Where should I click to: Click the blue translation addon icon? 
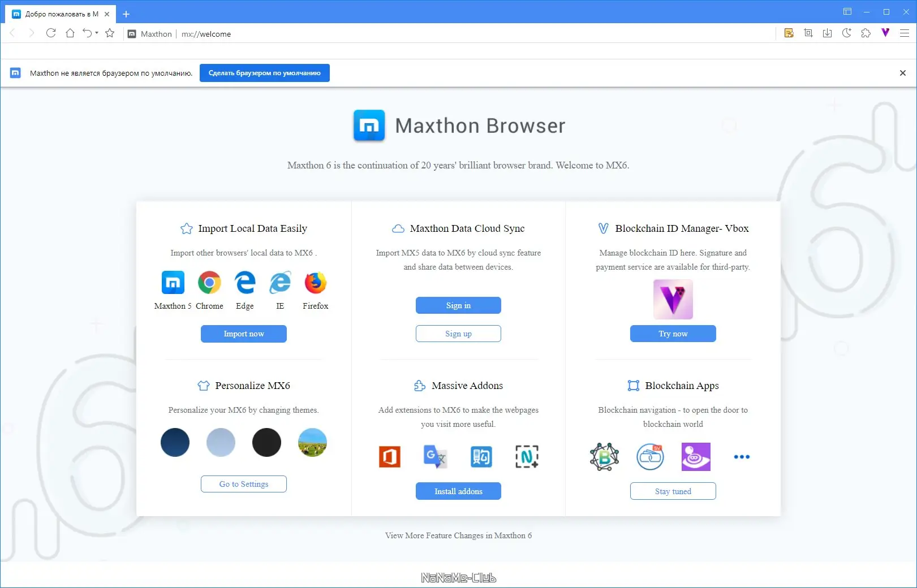[481, 457]
